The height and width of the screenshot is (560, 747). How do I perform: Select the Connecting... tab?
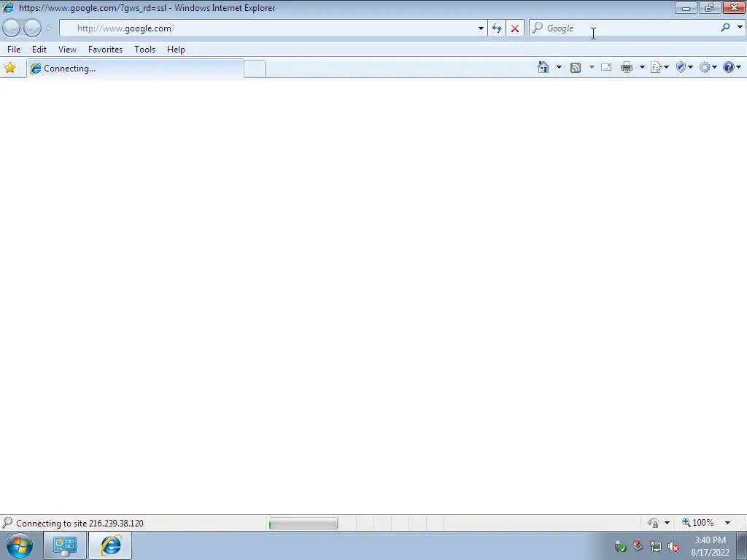135,69
